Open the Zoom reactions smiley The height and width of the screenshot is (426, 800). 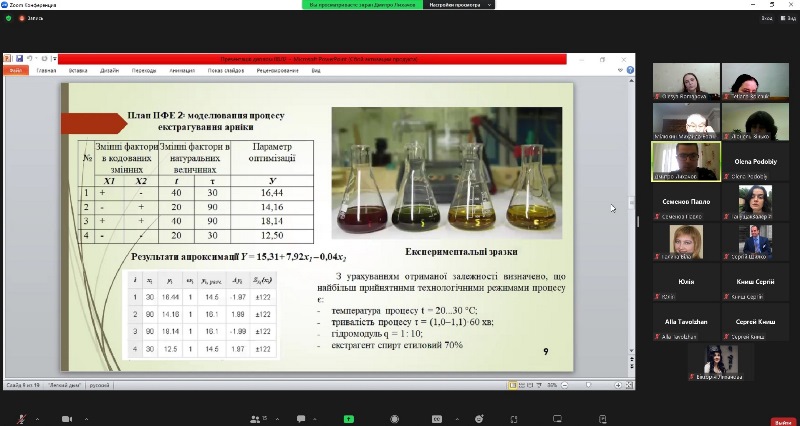(479, 419)
